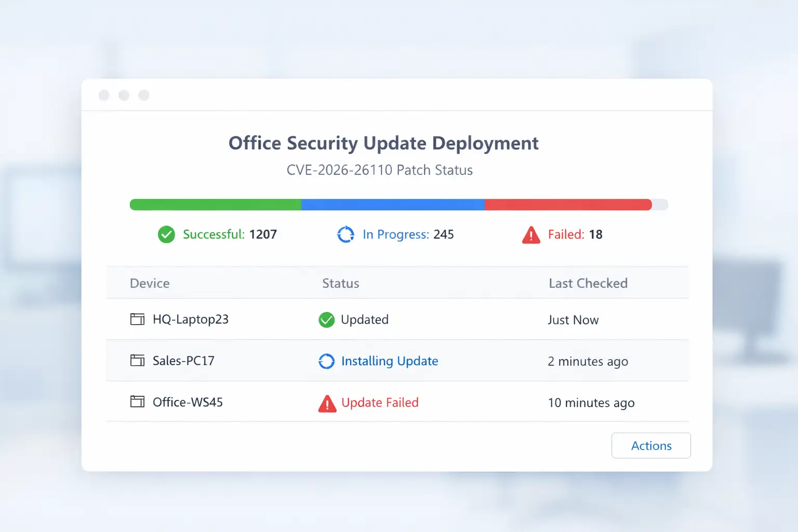Screen dimensions: 798x532
Task: Sort the table by the Device column
Action: [x=150, y=283]
